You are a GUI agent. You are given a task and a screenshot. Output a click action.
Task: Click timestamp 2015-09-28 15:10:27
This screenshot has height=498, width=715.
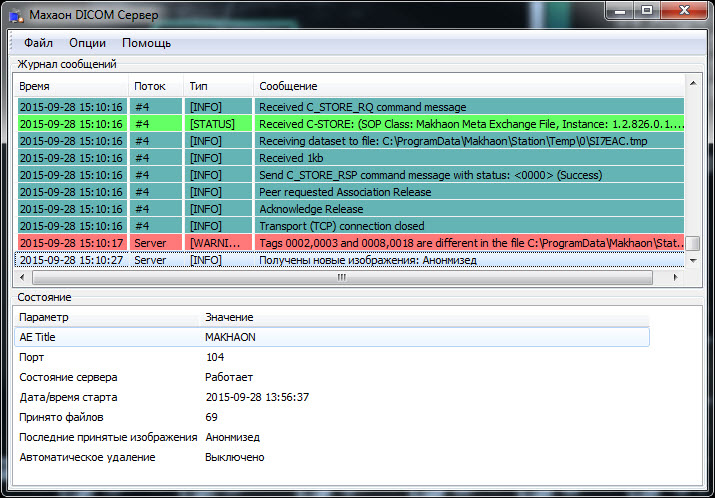(x=72, y=260)
